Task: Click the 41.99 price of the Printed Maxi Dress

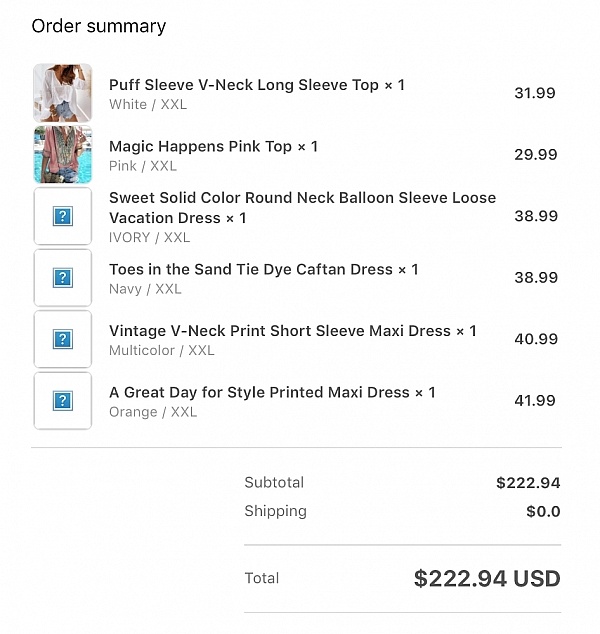Action: tap(535, 401)
